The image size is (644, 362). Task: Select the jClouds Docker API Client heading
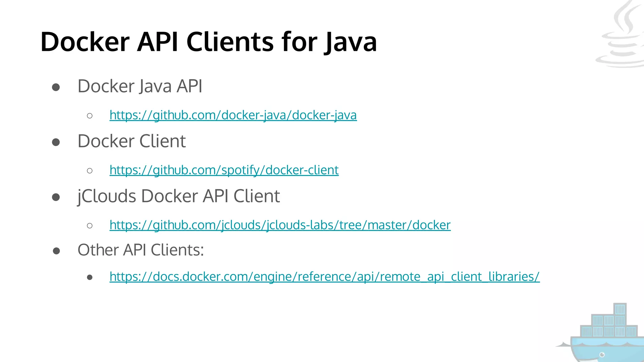(178, 196)
